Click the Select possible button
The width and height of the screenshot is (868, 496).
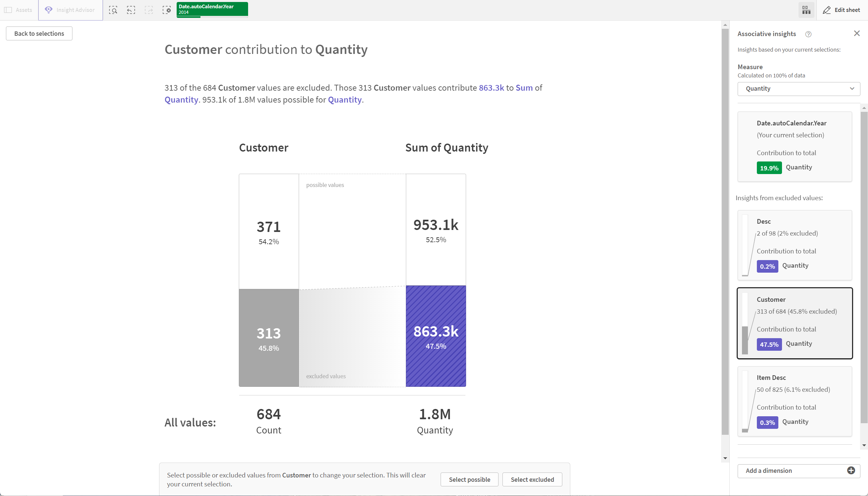pos(469,479)
